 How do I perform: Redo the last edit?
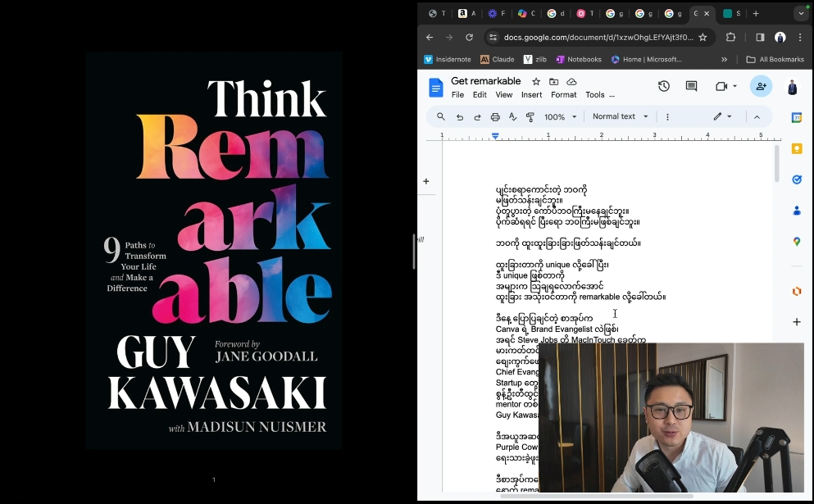[477, 117]
